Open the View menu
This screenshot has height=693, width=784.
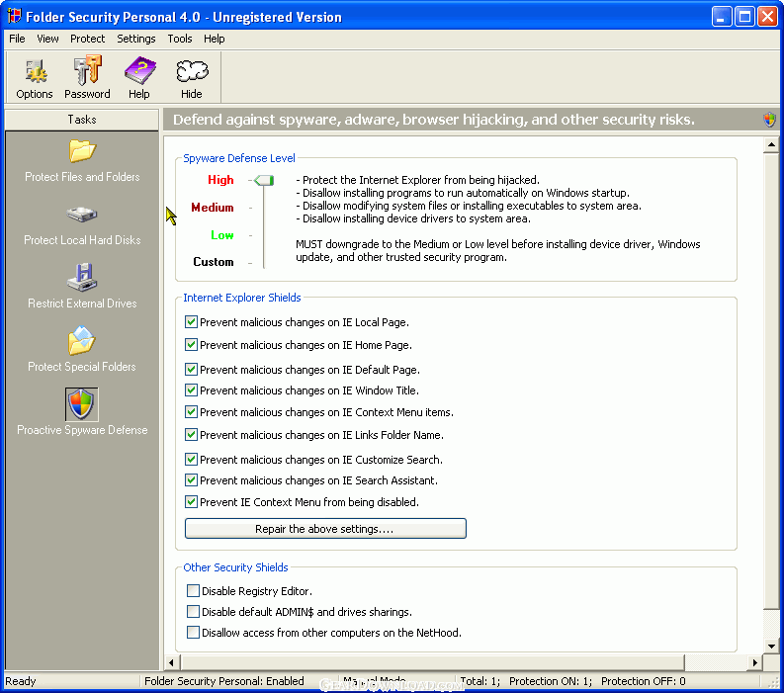click(47, 39)
